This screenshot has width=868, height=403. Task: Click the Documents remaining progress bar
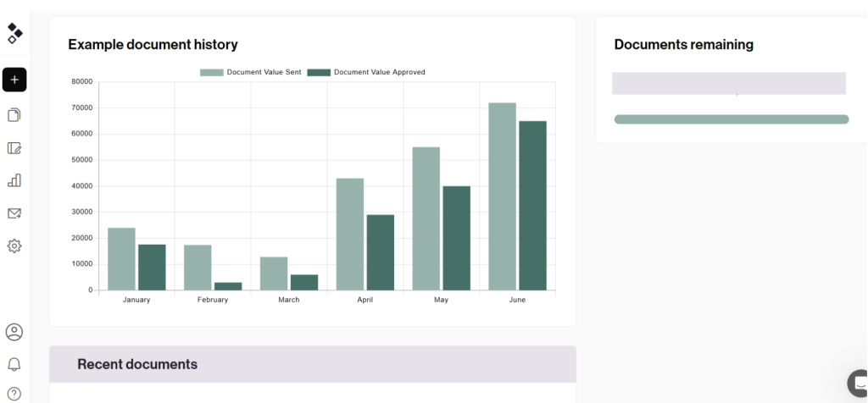731,119
